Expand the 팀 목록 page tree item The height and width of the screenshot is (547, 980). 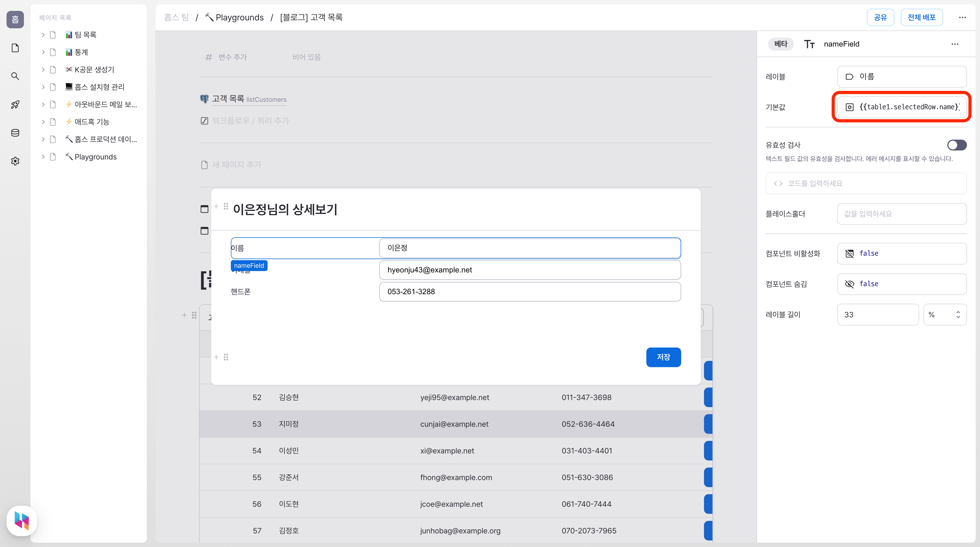click(x=43, y=35)
